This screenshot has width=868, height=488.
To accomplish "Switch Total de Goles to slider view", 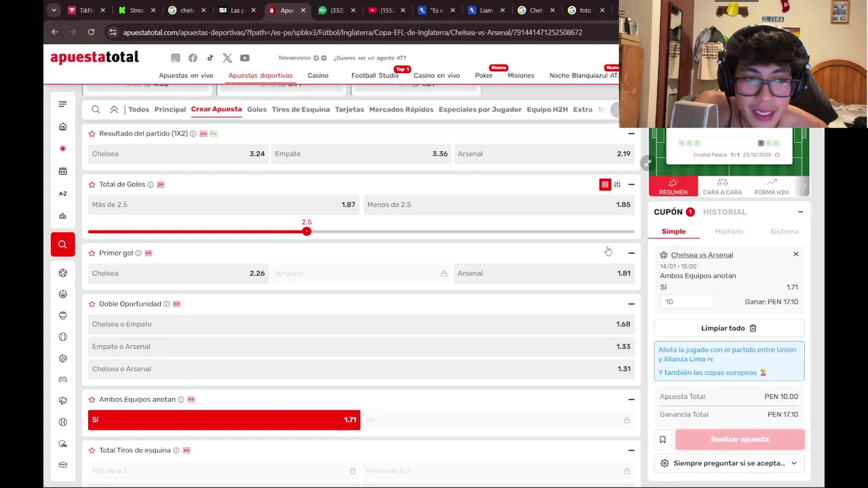I will (x=617, y=184).
